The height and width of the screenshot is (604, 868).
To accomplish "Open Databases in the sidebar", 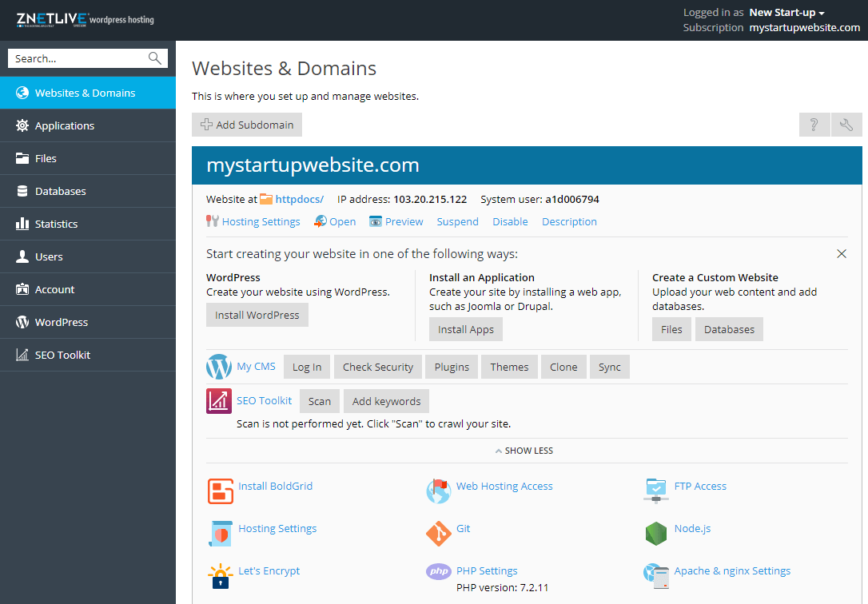I will coord(60,191).
